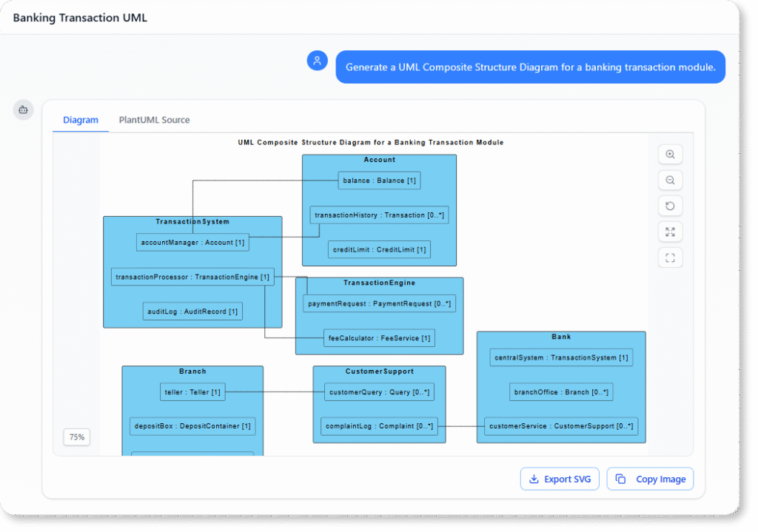Image resolution: width=758 pixels, height=532 pixels.
Task: Click the blue user avatar icon
Action: tap(317, 60)
